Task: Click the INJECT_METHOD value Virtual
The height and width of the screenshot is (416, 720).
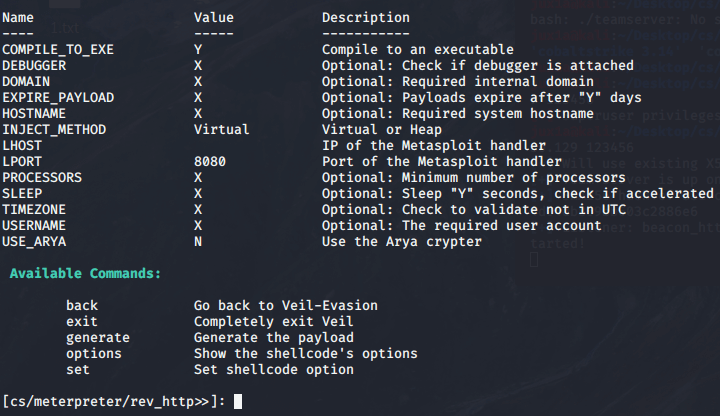Action: coord(222,129)
